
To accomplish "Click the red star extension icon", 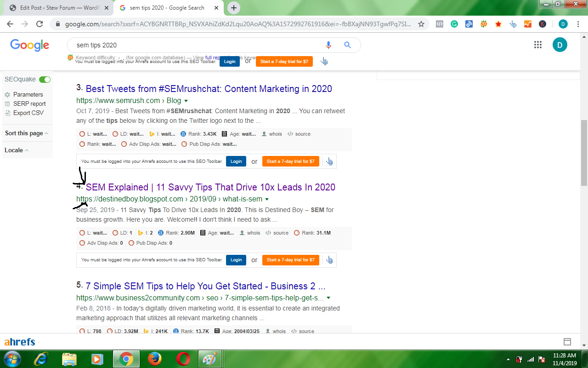I will click(x=498, y=24).
